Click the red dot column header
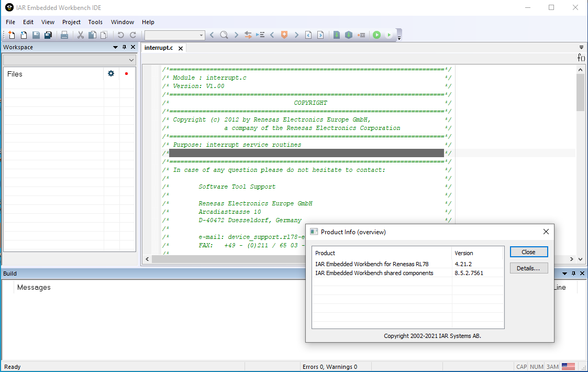The image size is (588, 372). 126,73
